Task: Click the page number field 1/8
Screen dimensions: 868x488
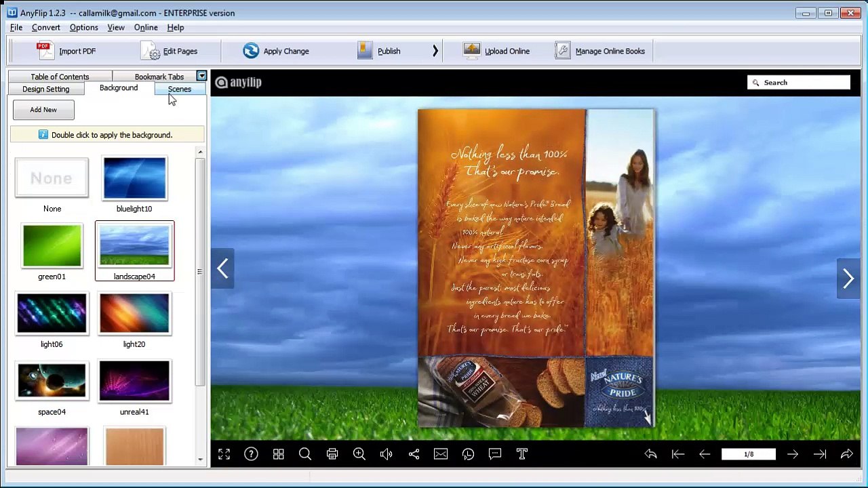Action: coord(749,454)
